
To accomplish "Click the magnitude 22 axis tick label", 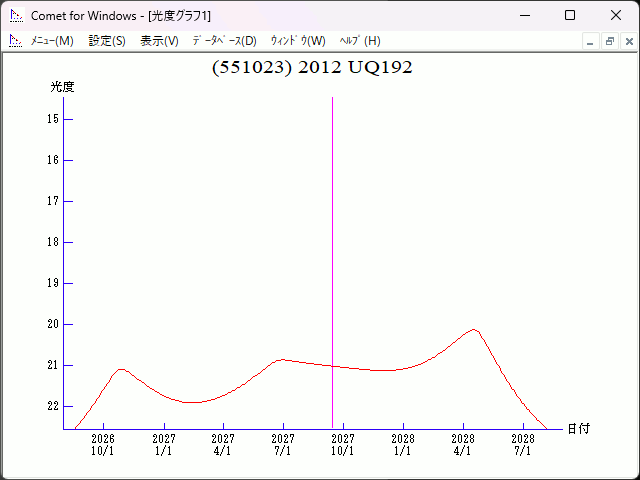I will [53, 406].
